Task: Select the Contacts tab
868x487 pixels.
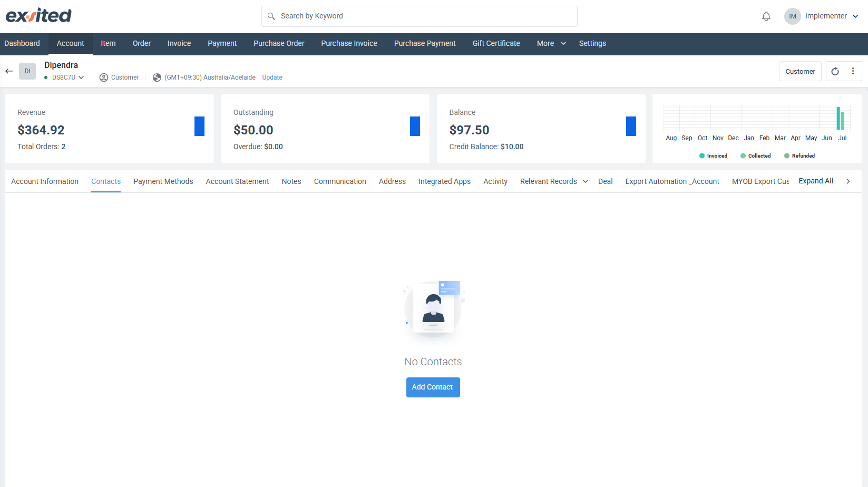Action: pos(106,181)
